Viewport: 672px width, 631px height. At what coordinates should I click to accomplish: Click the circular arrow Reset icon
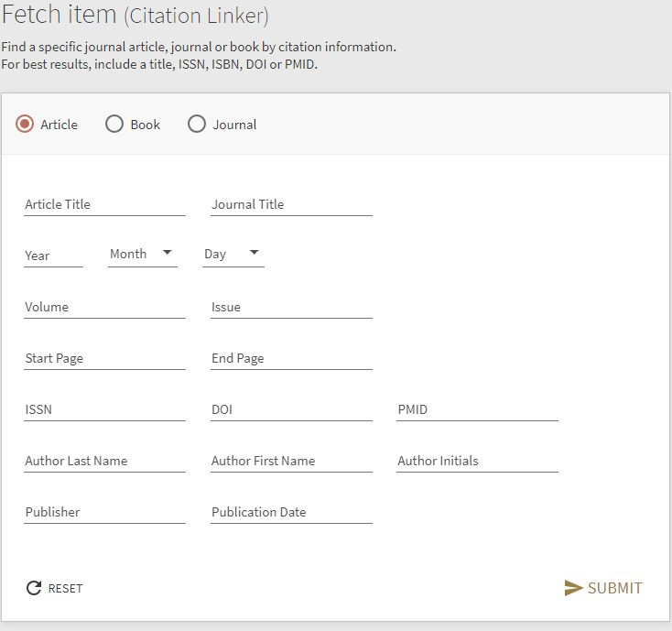click(34, 588)
